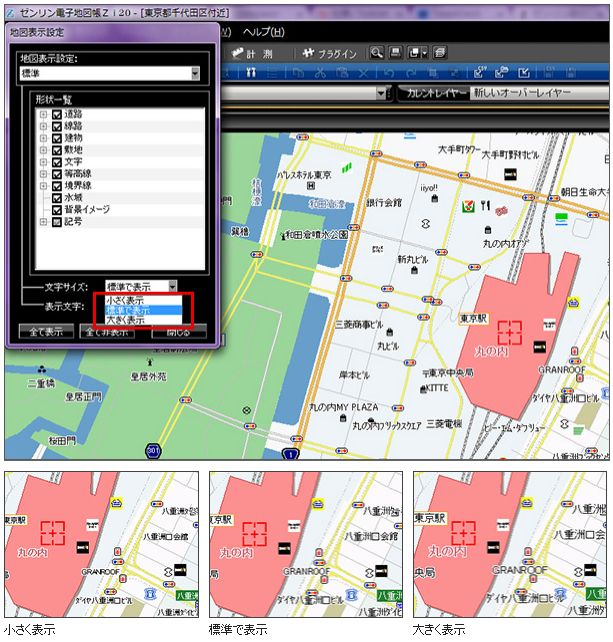Click the 皇居外苑 label on map
613x642 pixels.
click(148, 376)
